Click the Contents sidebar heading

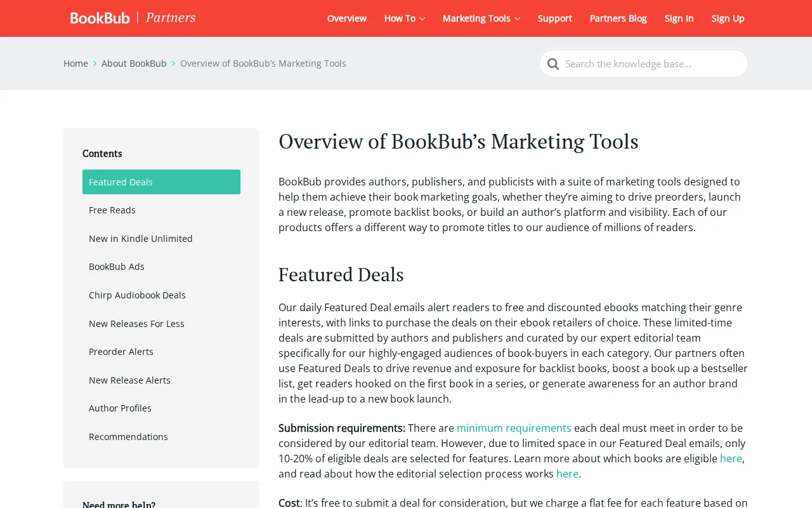point(102,154)
